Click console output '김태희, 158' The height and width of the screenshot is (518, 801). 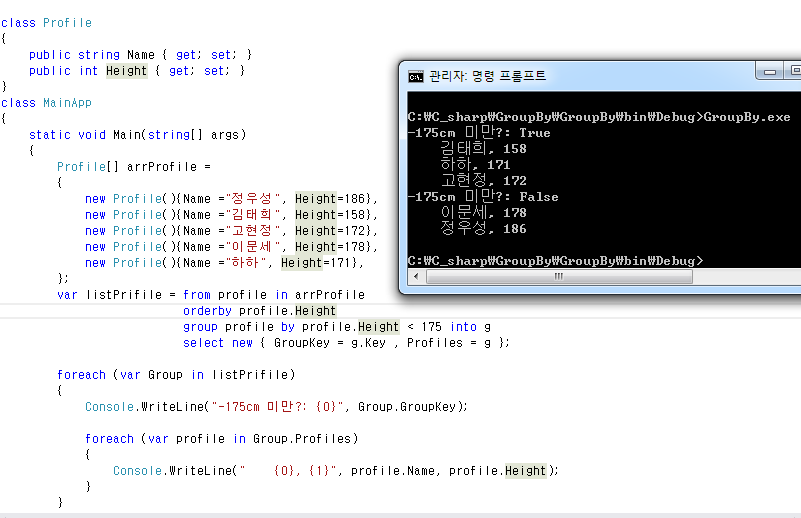click(x=483, y=149)
